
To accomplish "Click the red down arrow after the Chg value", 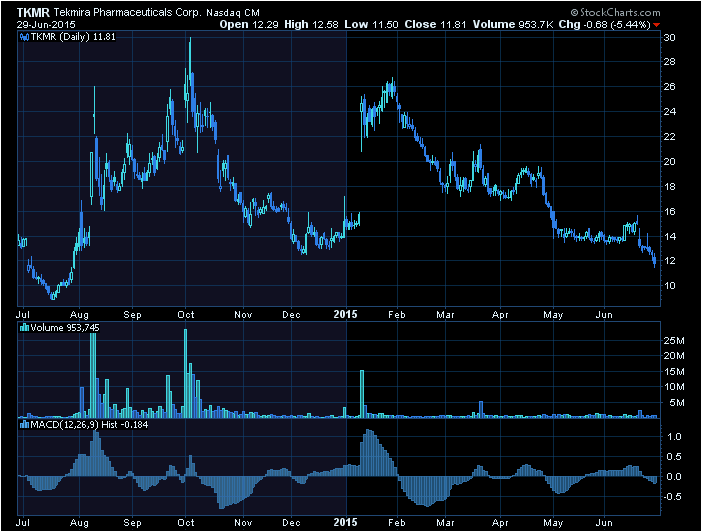I will pyautogui.click(x=656, y=25).
